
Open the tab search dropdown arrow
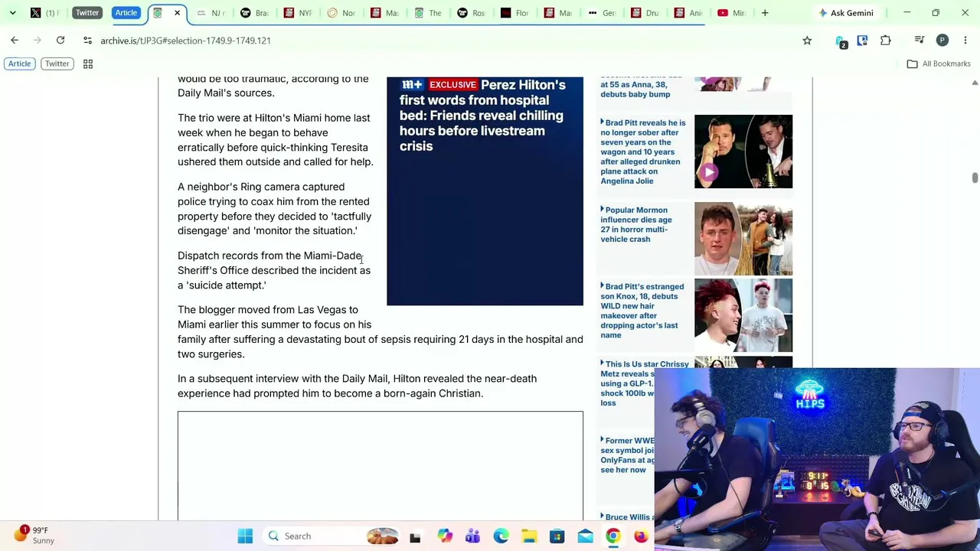click(13, 13)
